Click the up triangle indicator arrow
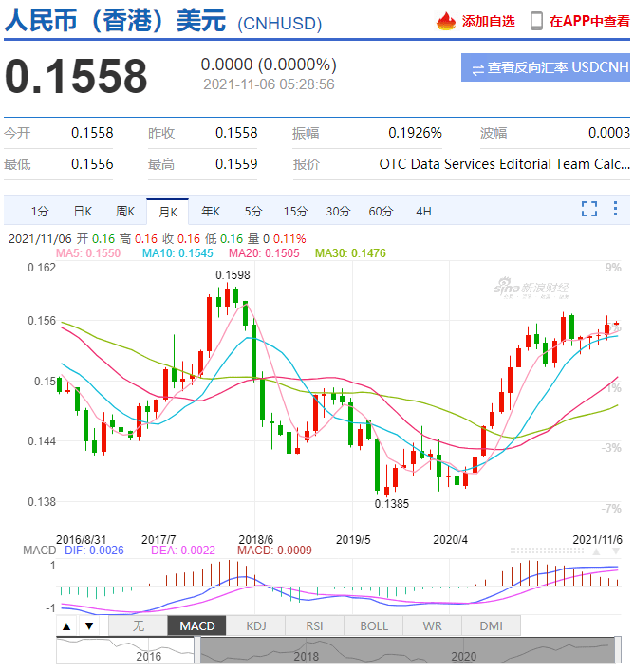Screen dimensions: 634x672 66,625
